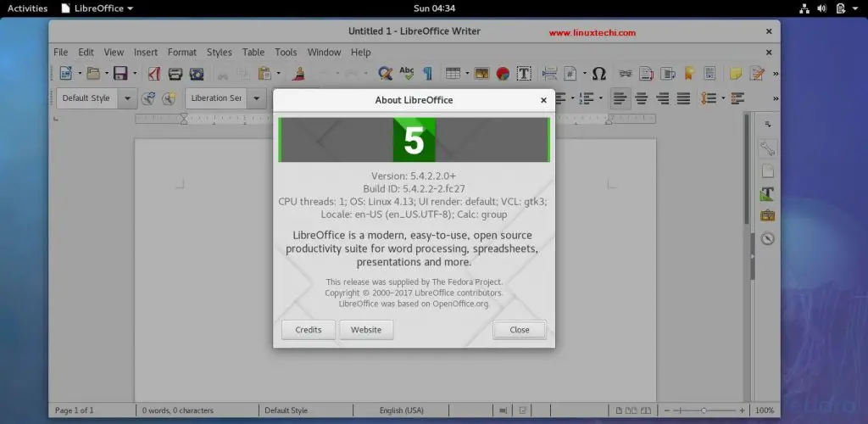Screen dimensions: 868x424
Task: Insert a special character with Omega
Action: point(599,73)
